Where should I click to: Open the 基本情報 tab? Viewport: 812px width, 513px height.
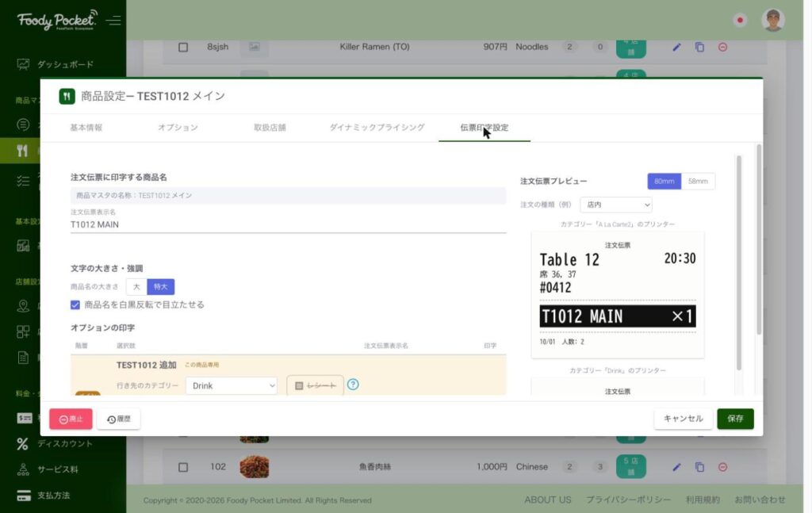[86, 128]
